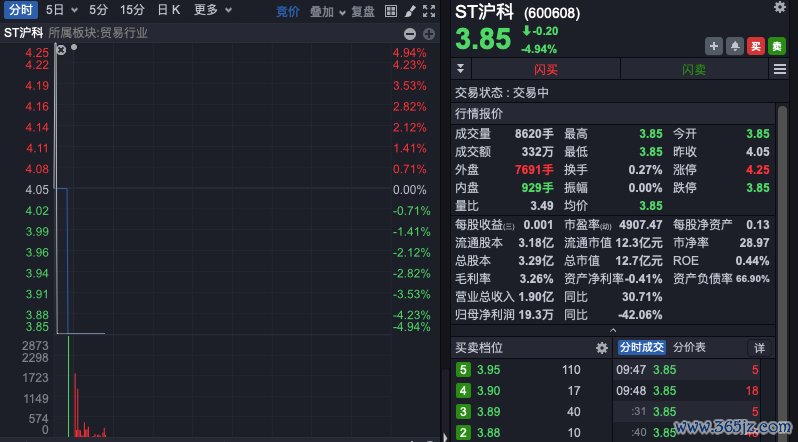Select the drawing brush tool icon
Screen dimensions: 798x442
410,11
